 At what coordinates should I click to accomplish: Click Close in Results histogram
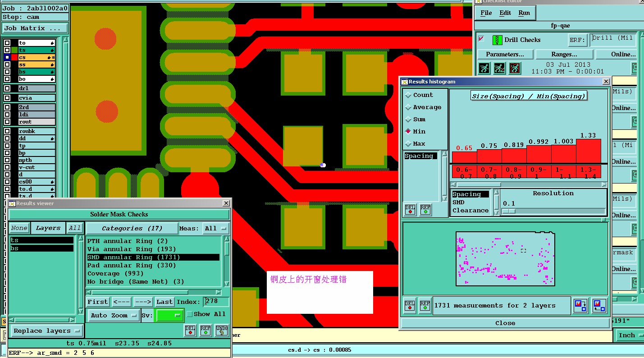tap(505, 323)
